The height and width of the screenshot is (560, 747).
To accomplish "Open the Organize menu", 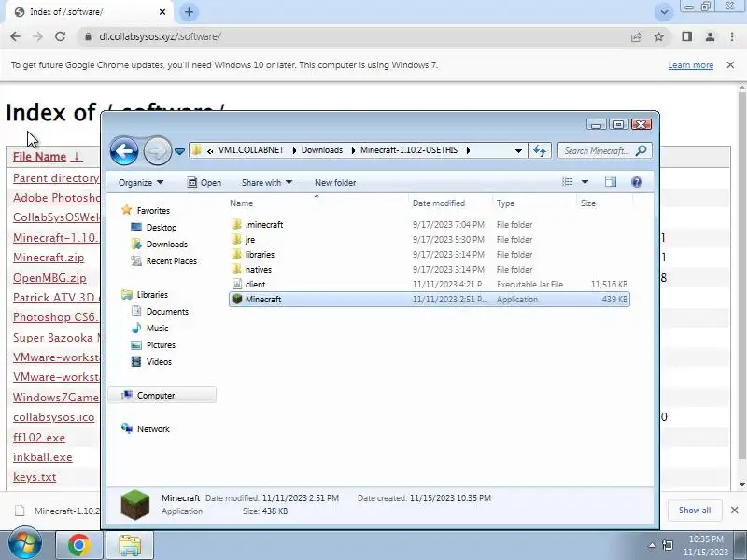I will (141, 182).
